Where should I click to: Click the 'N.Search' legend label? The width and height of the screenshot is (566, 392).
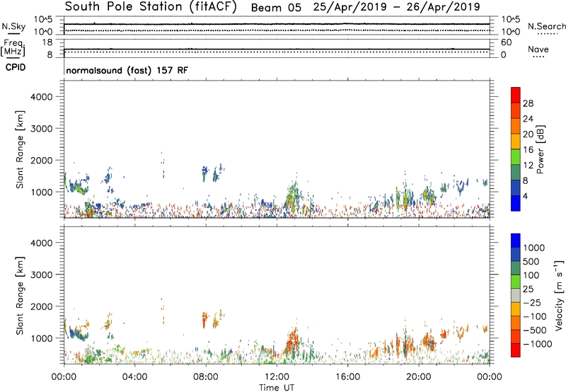(x=547, y=26)
